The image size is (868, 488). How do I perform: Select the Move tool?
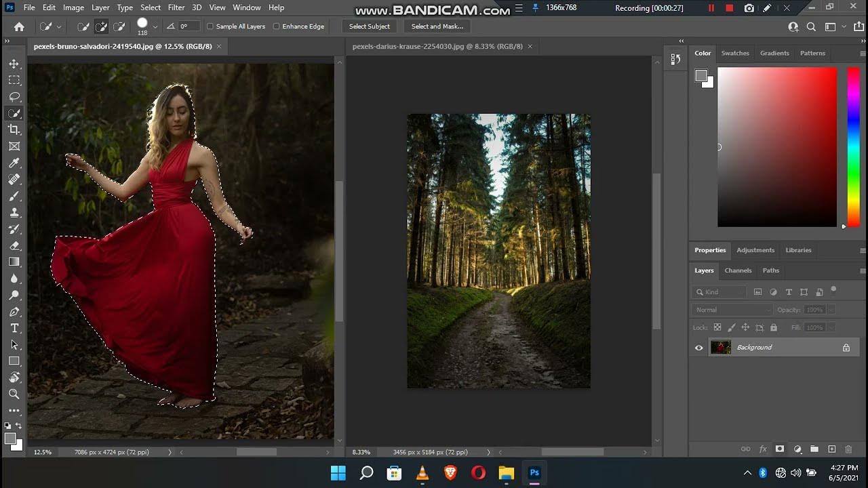(14, 64)
